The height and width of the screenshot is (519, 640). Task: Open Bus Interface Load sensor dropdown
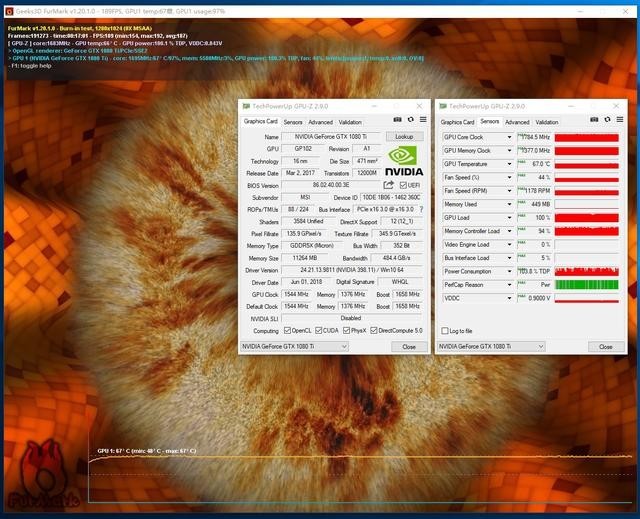(x=509, y=258)
